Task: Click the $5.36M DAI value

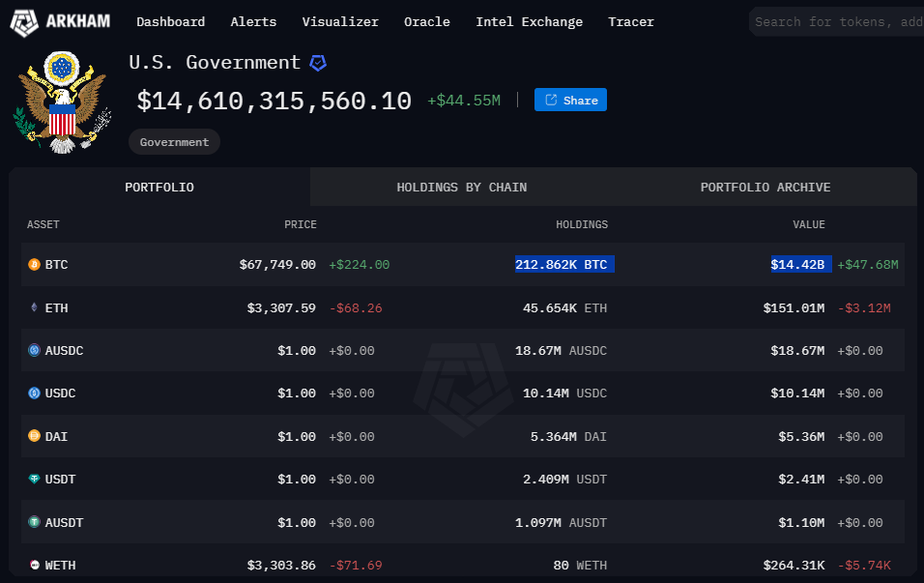Action: [801, 437]
